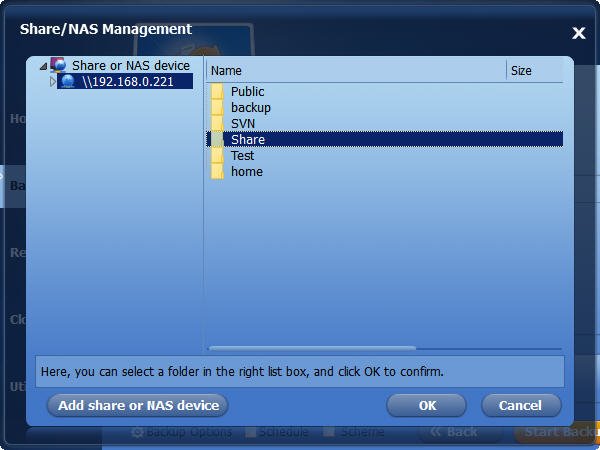Image resolution: width=600 pixels, height=450 pixels.
Task: Sort list by Name column header
Action: coord(356,70)
